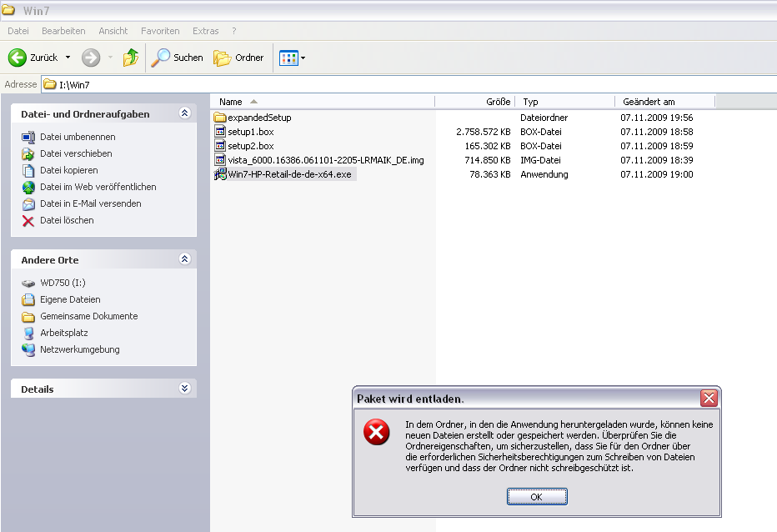Screen dimensions: 777x532
Task: Open the Zurück history dropdown arrow
Action: (68, 58)
